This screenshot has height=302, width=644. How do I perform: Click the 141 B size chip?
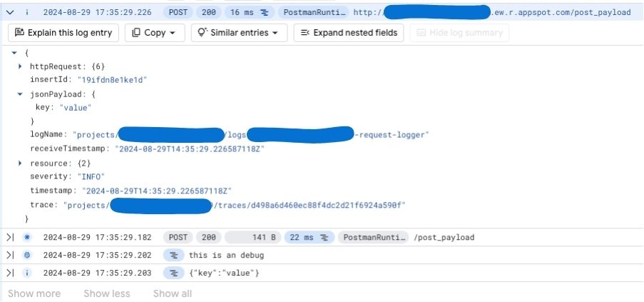click(x=253, y=237)
